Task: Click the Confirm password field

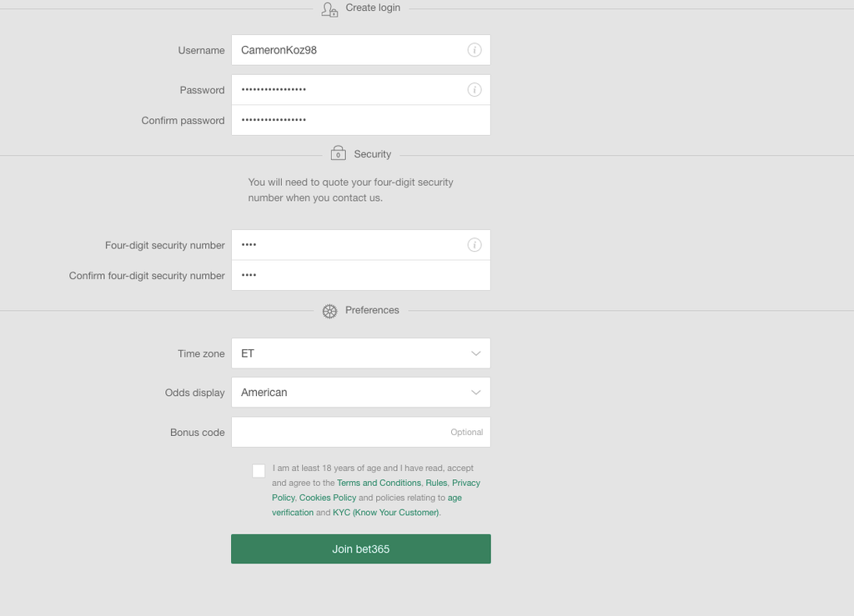Action: (360, 120)
